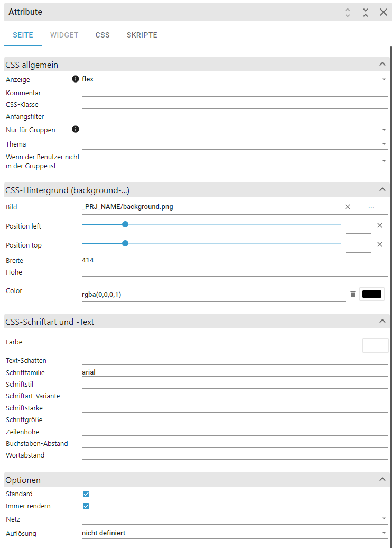Reset the Position top value

point(379,244)
